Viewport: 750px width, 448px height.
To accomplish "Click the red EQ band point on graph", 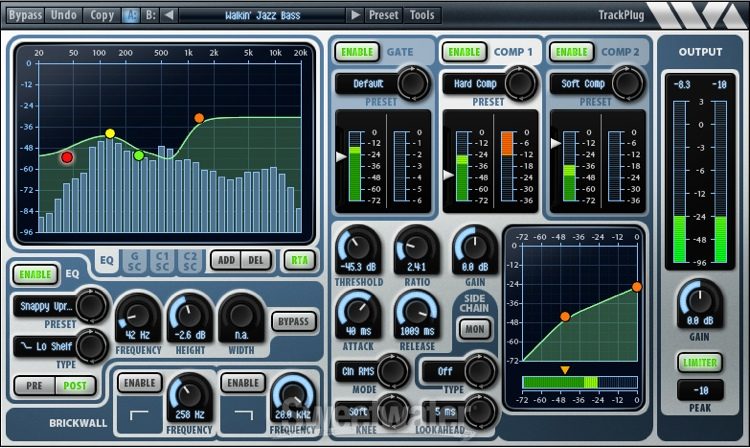I will pos(67,157).
